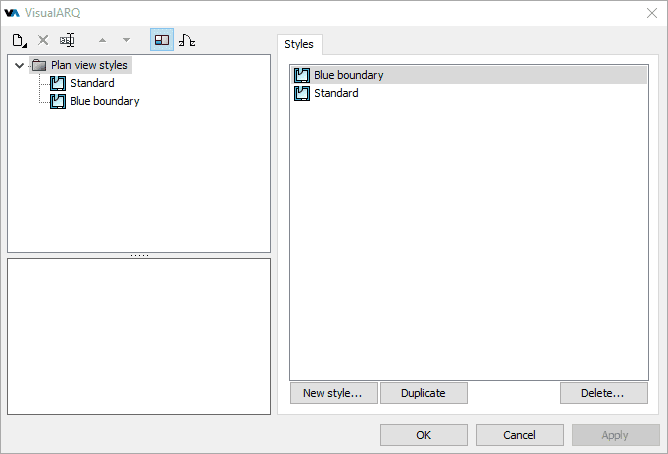Select Standard in the tree
This screenshot has width=668, height=454.
pyautogui.click(x=92, y=83)
